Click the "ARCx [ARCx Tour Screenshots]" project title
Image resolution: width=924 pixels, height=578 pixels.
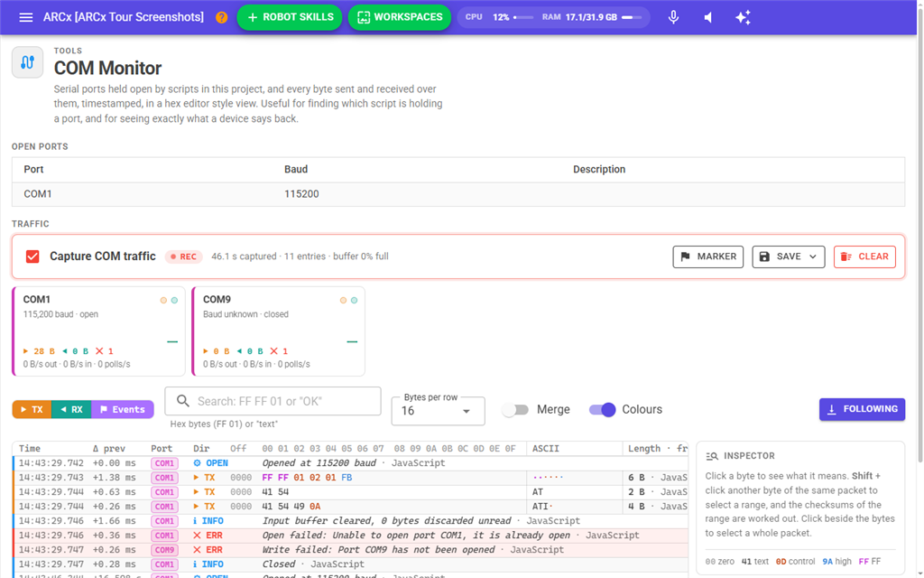(x=123, y=17)
